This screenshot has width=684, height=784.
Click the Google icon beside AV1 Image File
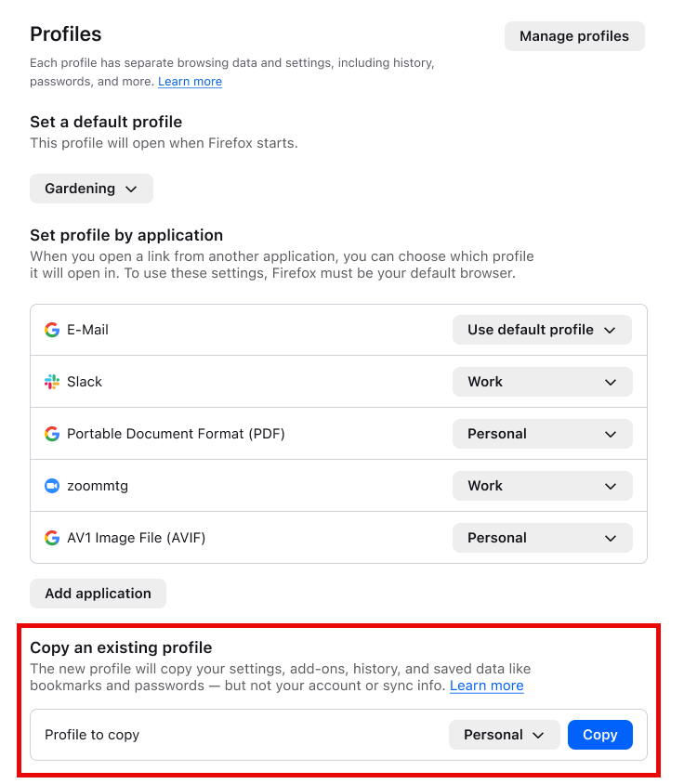tap(52, 537)
